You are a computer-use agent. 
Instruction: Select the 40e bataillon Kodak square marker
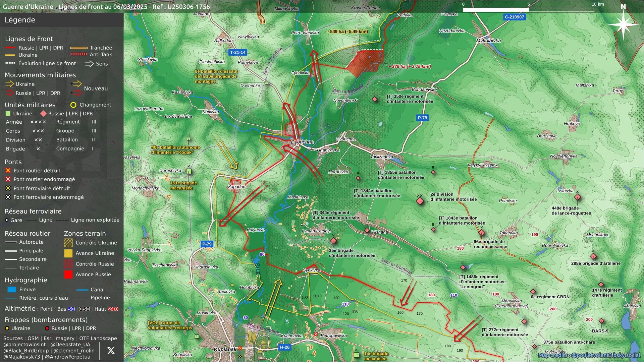coord(189,138)
